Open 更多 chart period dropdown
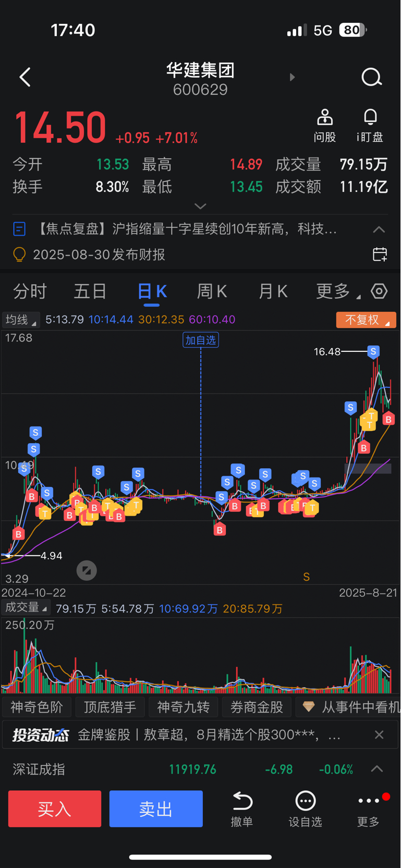 [x=337, y=291]
